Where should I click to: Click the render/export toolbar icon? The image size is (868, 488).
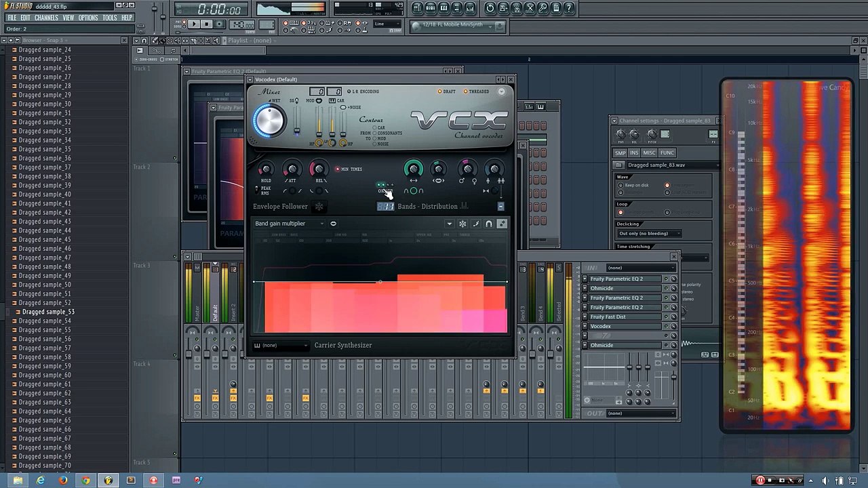(517, 8)
